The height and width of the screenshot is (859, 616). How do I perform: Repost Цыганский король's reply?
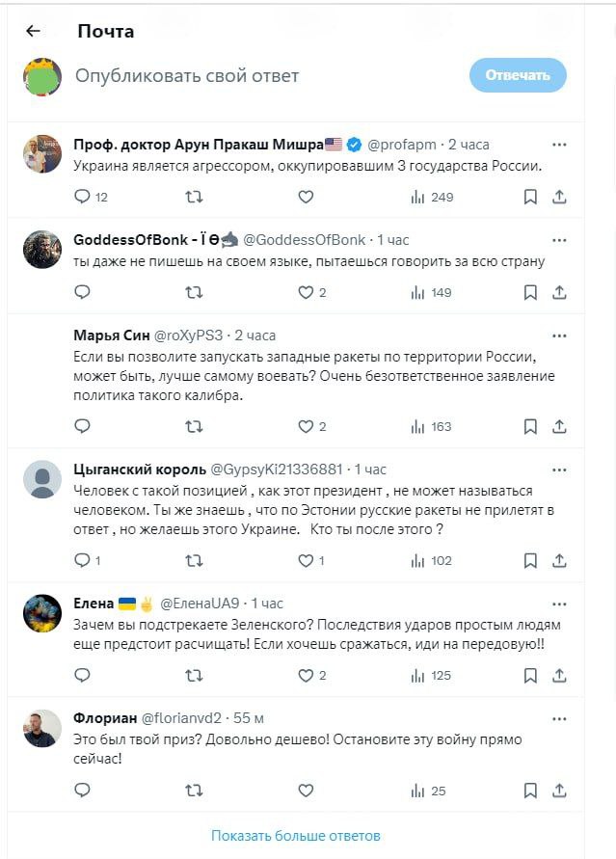pos(194,560)
